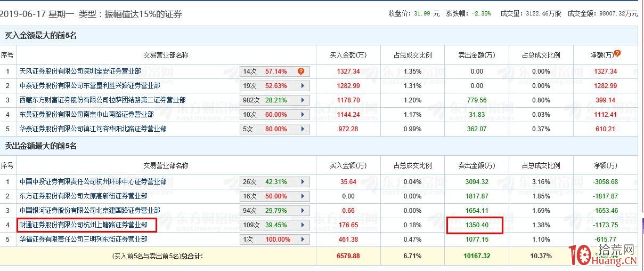Expand stats arrow for 西藏东方财富证券拉萨团结路 row
This screenshot has width=644, height=271.
point(303,100)
